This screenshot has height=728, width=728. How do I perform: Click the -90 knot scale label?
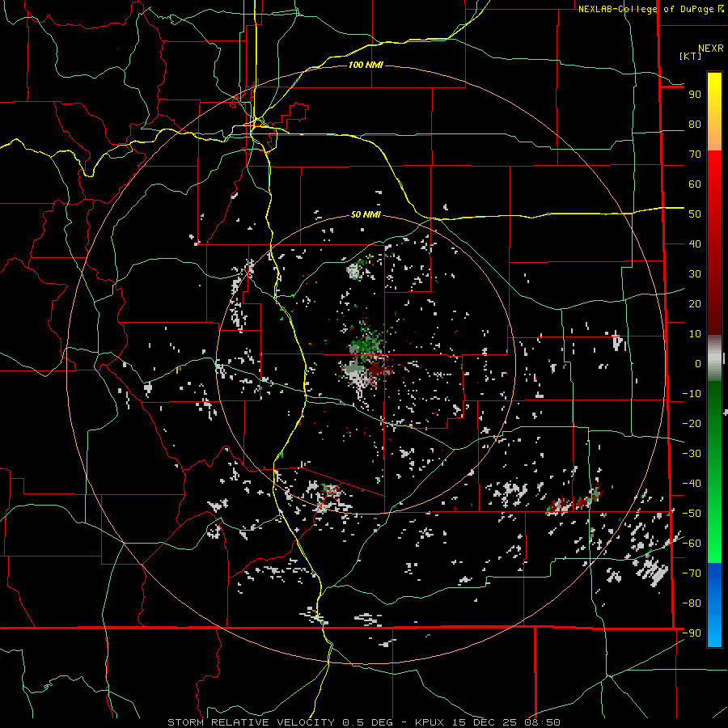(x=692, y=633)
